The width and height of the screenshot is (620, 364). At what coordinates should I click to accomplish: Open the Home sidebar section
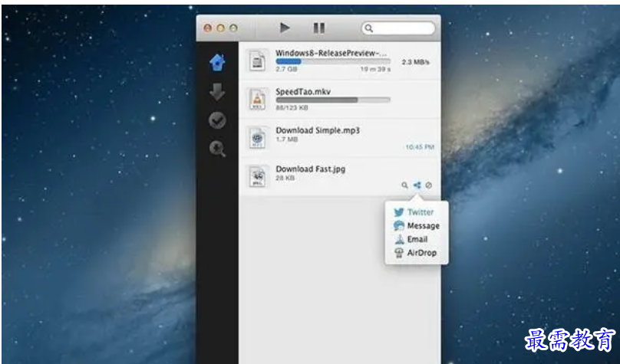coord(217,62)
